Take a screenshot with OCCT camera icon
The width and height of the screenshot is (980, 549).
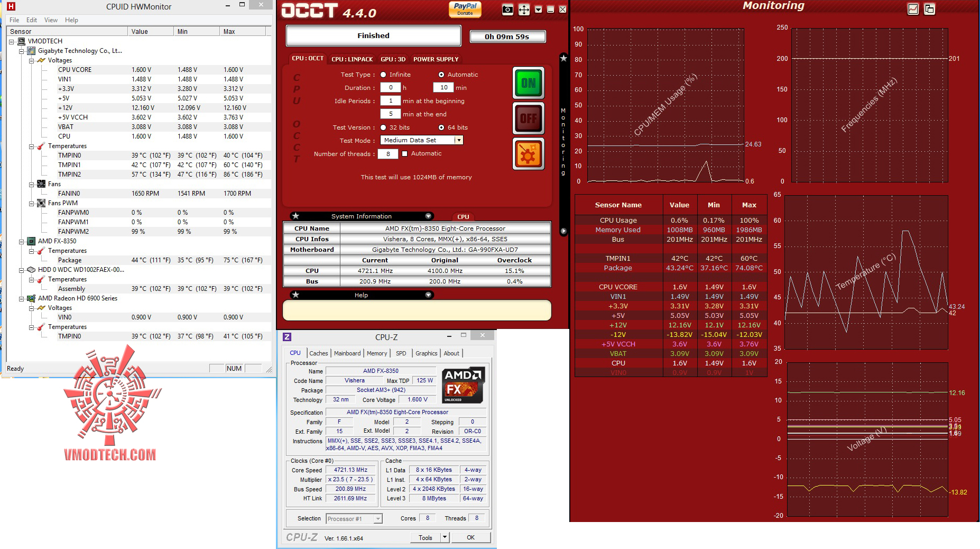pyautogui.click(x=507, y=10)
